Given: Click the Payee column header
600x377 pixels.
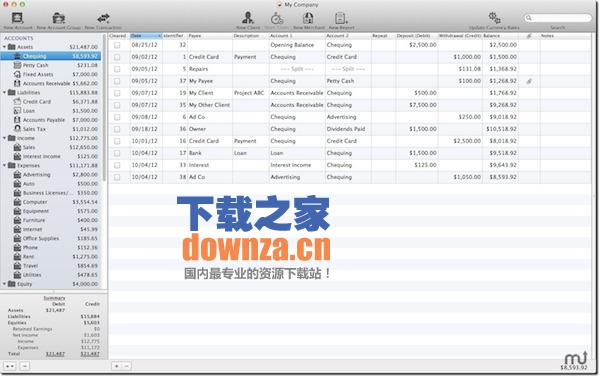Looking at the screenshot, I should pos(210,36).
